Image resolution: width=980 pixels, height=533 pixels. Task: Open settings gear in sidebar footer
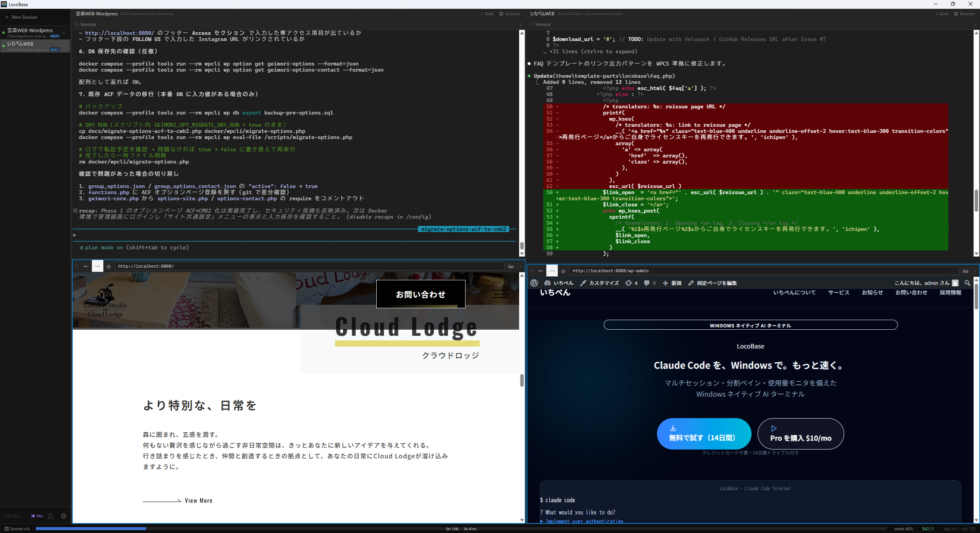[x=64, y=516]
